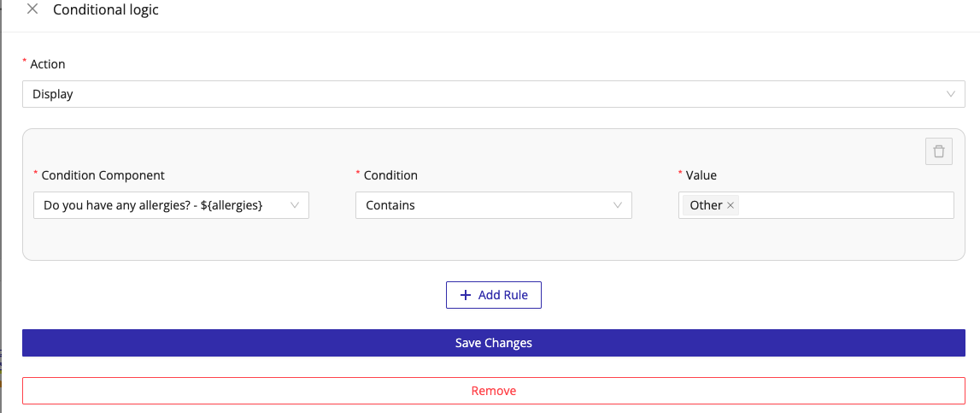Click "Do you have any allergies?" selection
Screen dimensions: 980x413
point(152,205)
